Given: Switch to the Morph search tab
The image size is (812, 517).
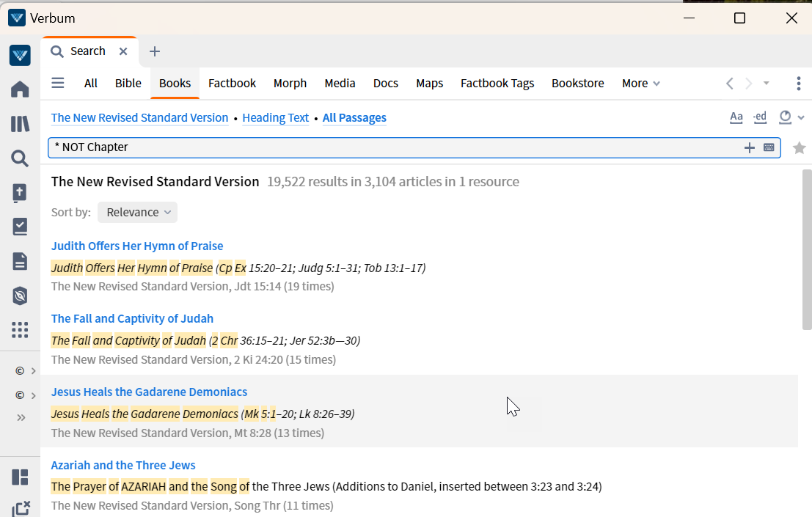Looking at the screenshot, I should click(290, 84).
